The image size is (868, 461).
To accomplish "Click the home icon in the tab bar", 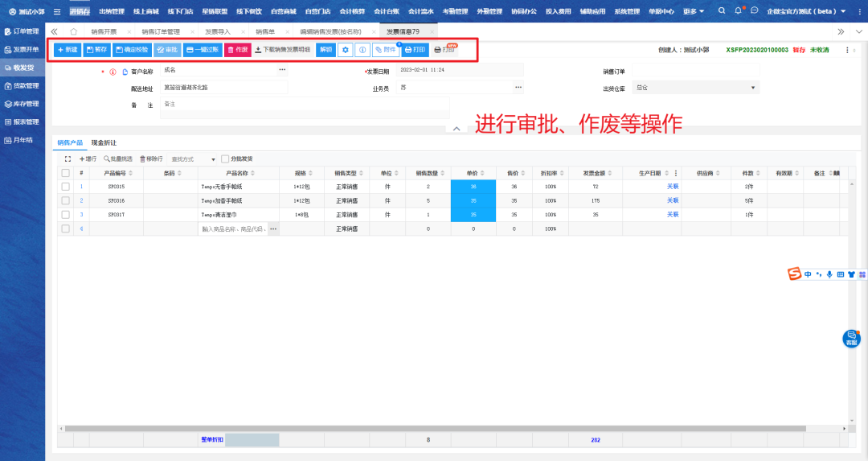I will tap(74, 31).
